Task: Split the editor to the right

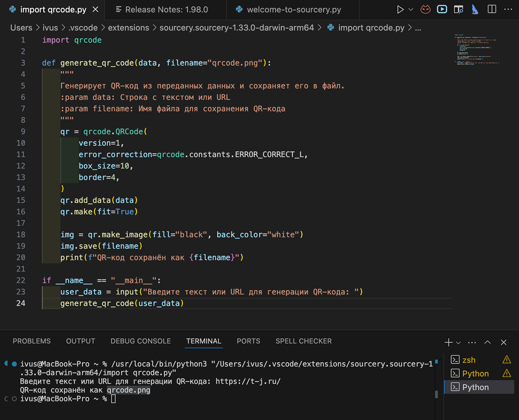Action: tap(492, 9)
